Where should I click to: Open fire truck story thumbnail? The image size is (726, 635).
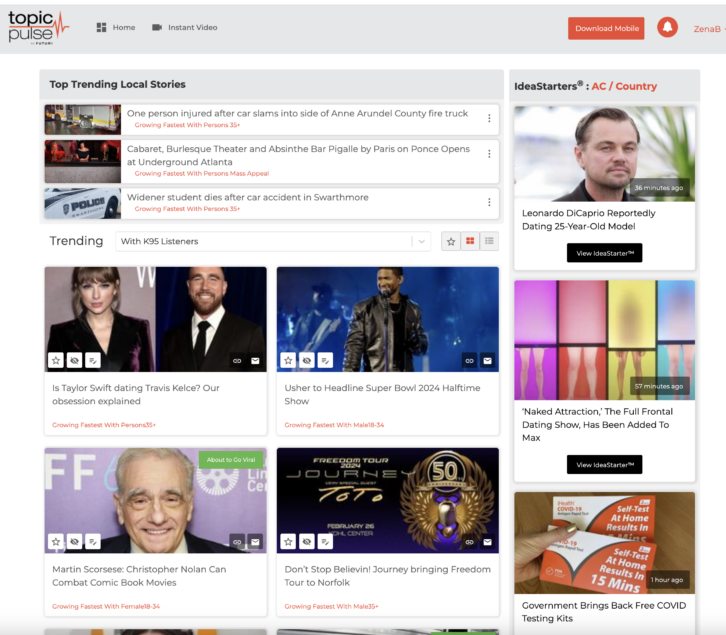point(82,119)
